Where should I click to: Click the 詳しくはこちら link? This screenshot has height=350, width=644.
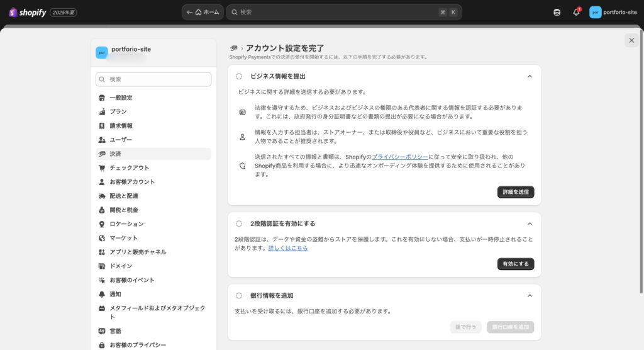pyautogui.click(x=288, y=248)
